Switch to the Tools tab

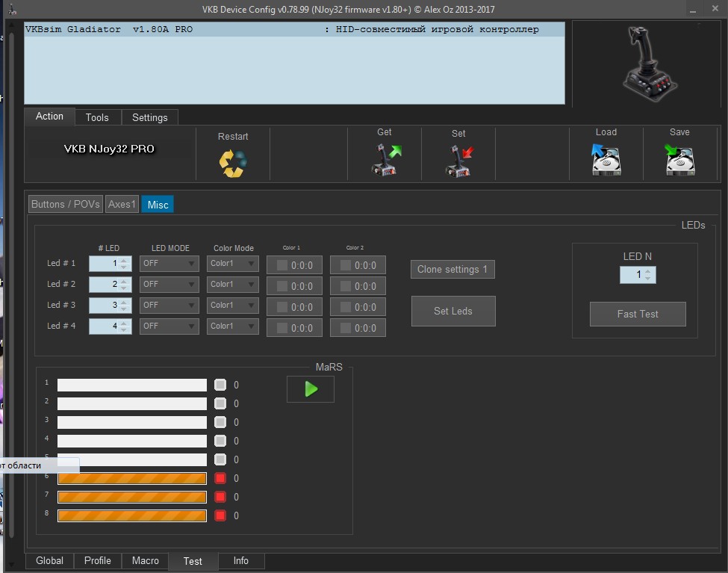point(97,117)
